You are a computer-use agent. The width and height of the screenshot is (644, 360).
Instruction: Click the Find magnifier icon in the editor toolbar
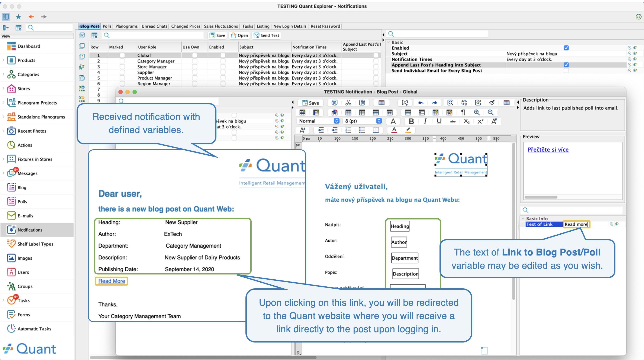click(450, 103)
